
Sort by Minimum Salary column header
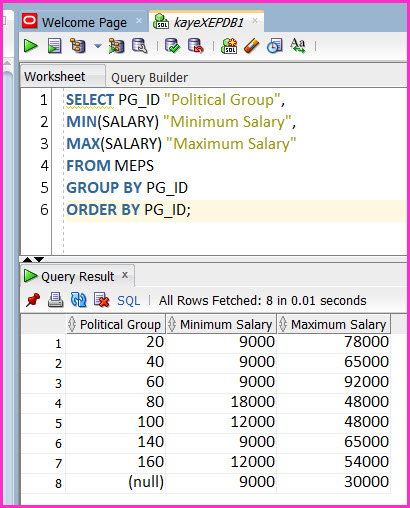221,324
